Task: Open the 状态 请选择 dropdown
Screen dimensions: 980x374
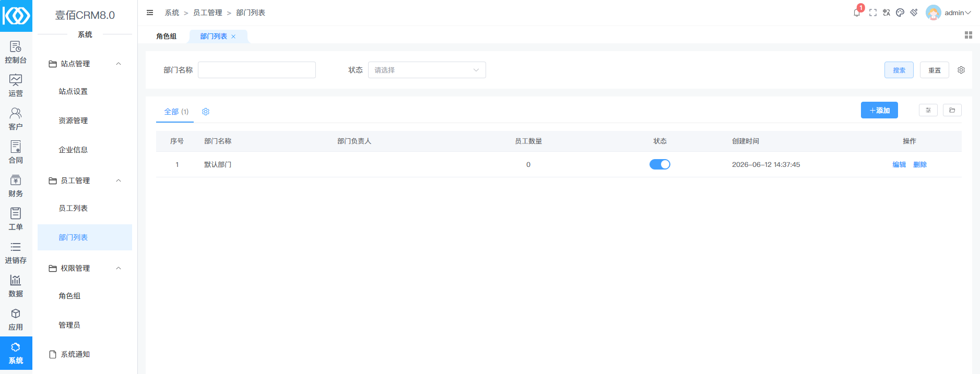Action: coord(427,70)
